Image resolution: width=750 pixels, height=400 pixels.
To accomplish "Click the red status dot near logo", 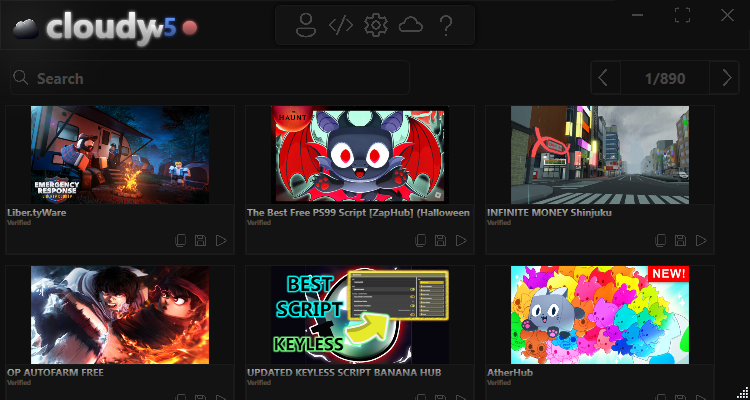I will pyautogui.click(x=190, y=28).
